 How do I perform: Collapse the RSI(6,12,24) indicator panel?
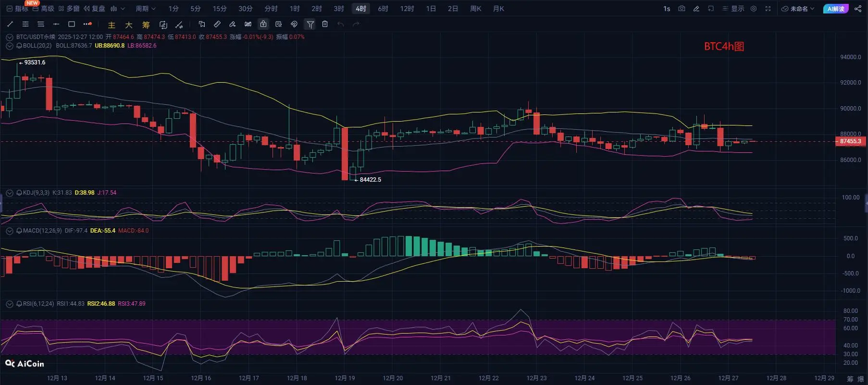[9, 304]
